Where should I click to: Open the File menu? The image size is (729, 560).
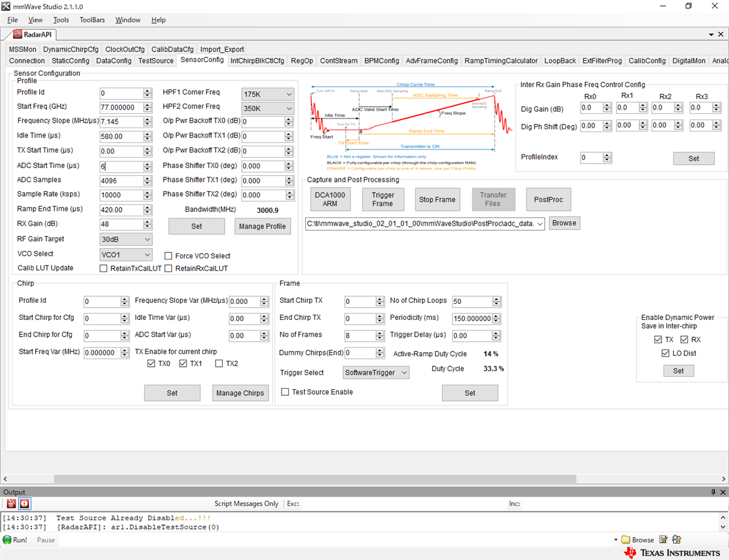point(12,20)
